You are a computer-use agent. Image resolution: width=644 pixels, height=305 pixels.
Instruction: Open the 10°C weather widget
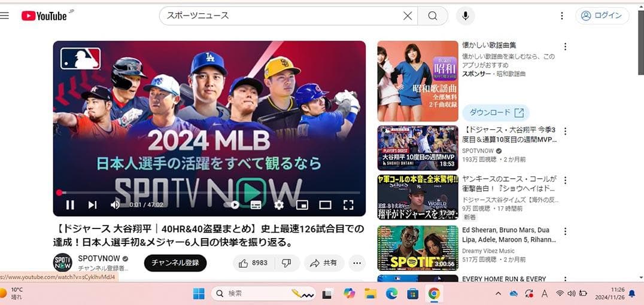[x=11, y=293]
